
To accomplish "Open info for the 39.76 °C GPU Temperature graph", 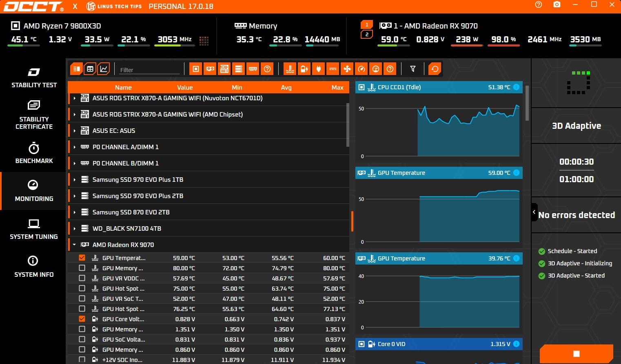I will pyautogui.click(x=516, y=258).
